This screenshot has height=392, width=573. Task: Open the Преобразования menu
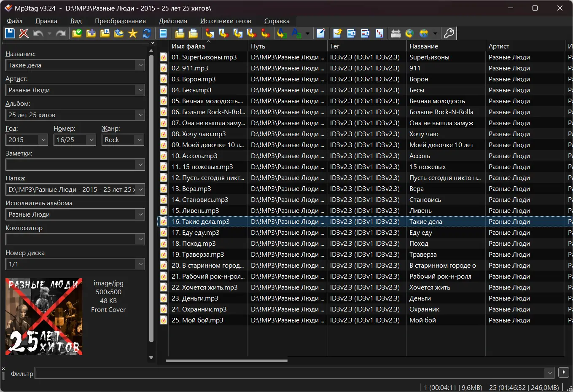point(120,21)
